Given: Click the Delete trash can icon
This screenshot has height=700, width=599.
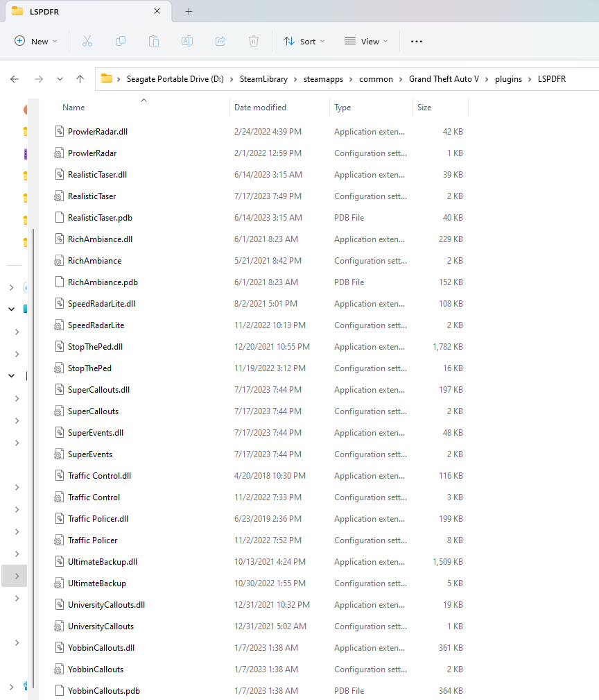Looking at the screenshot, I should 254,41.
